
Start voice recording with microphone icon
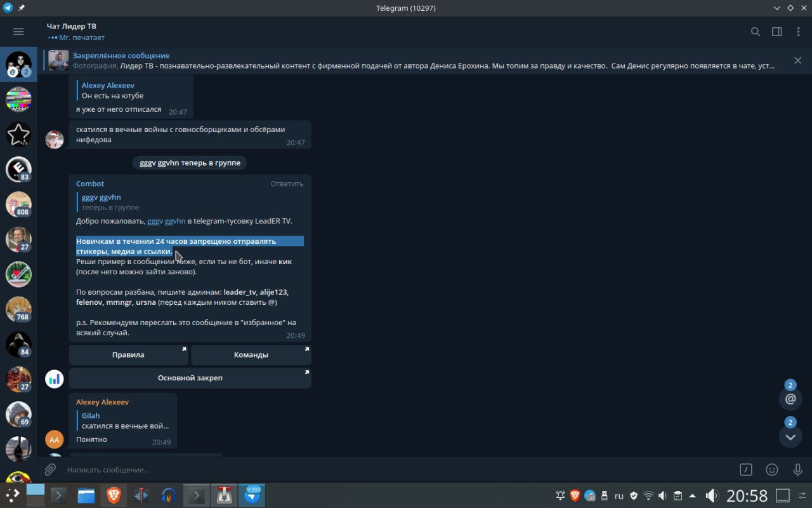pos(798,470)
